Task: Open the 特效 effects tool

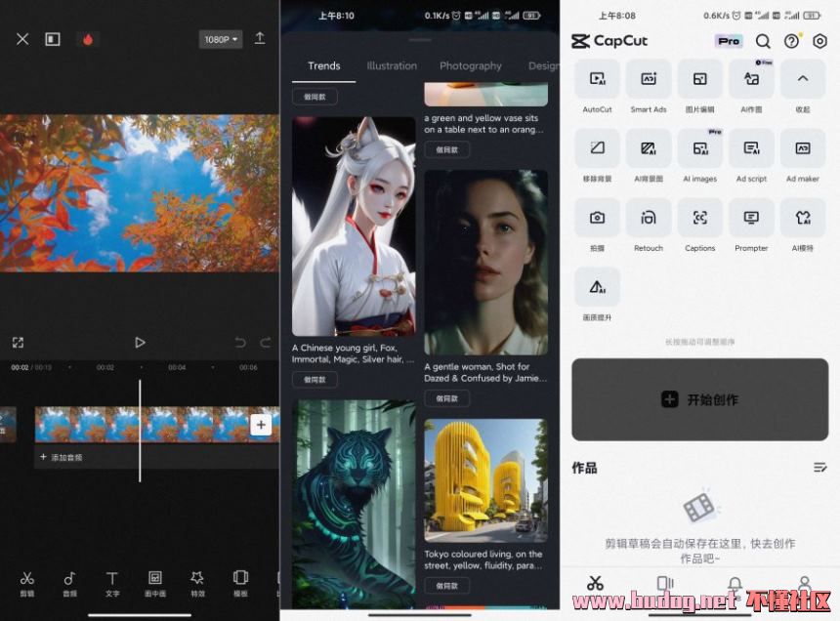Action: tap(197, 581)
